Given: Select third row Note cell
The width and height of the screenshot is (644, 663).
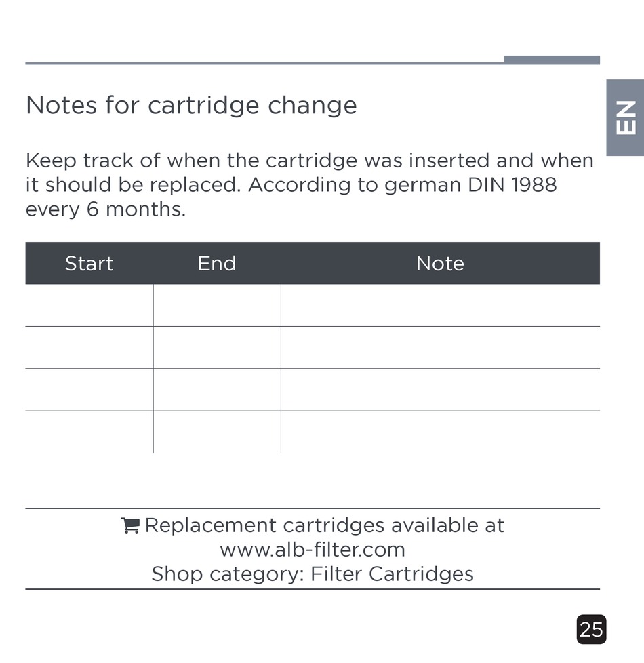Looking at the screenshot, I should [x=440, y=390].
